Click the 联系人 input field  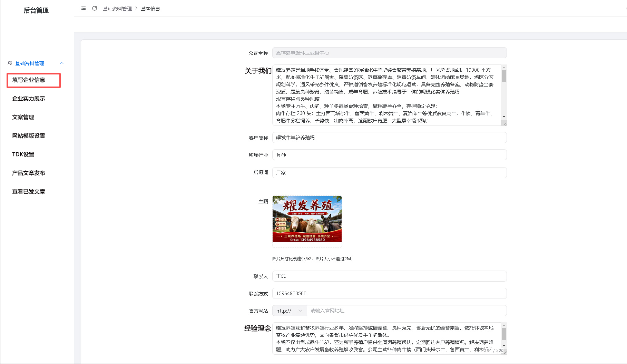[x=389, y=276]
